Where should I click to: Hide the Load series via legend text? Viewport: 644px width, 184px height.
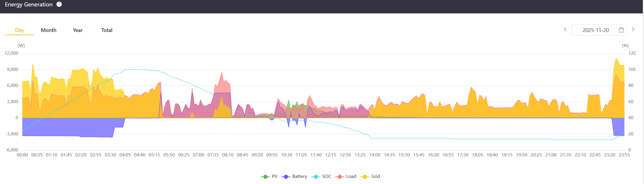[351, 176]
